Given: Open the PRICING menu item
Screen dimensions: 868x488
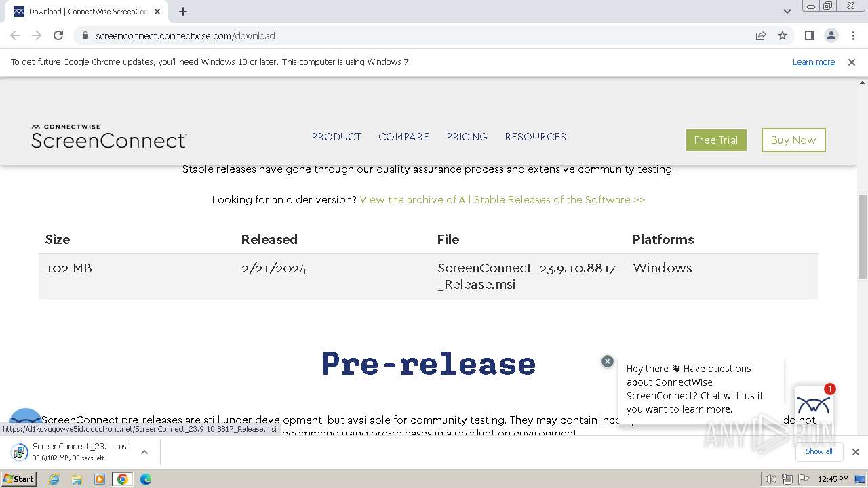Looking at the screenshot, I should 467,137.
